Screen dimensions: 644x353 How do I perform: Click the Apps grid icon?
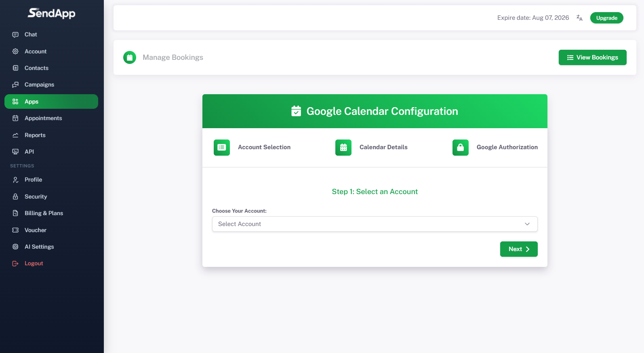(x=15, y=101)
